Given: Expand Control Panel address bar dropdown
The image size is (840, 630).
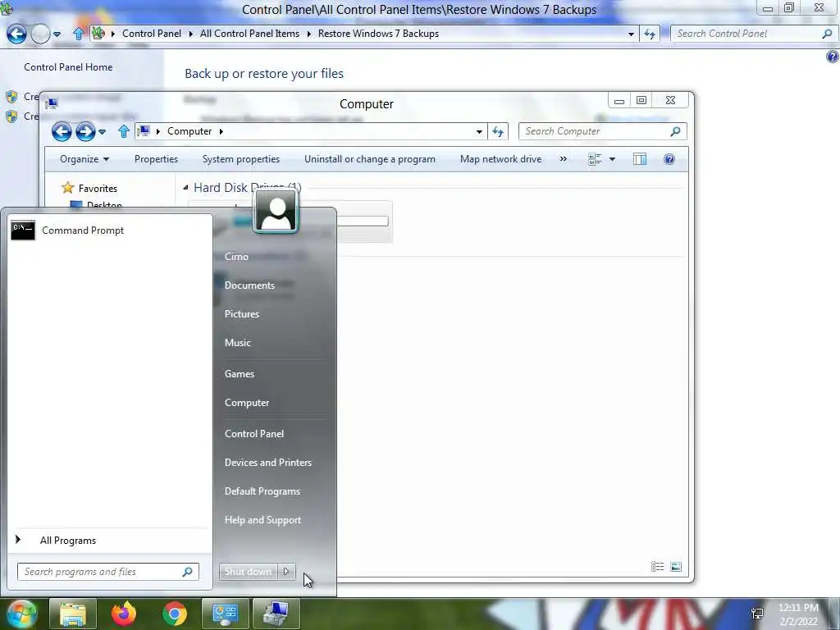Looking at the screenshot, I should coord(631,34).
